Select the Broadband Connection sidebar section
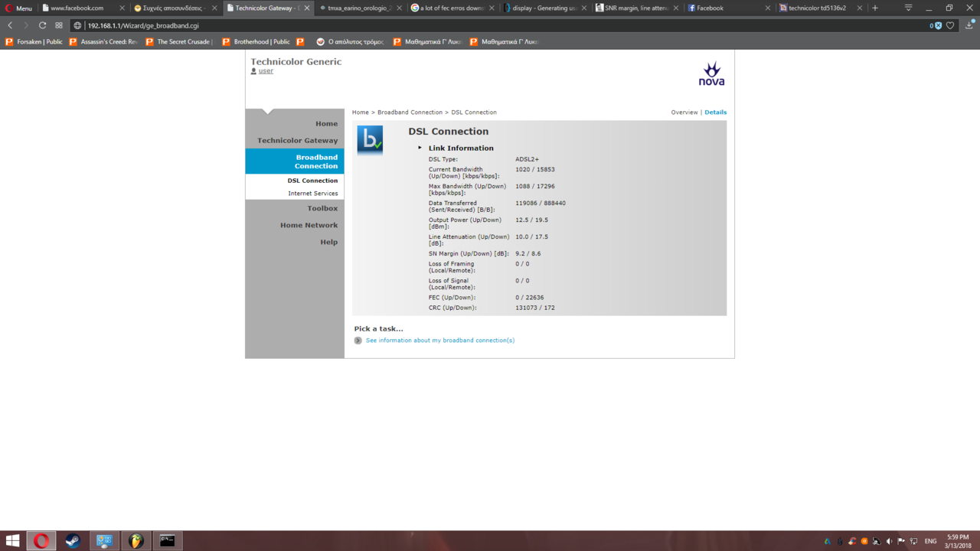The height and width of the screenshot is (551, 980). coord(295,161)
